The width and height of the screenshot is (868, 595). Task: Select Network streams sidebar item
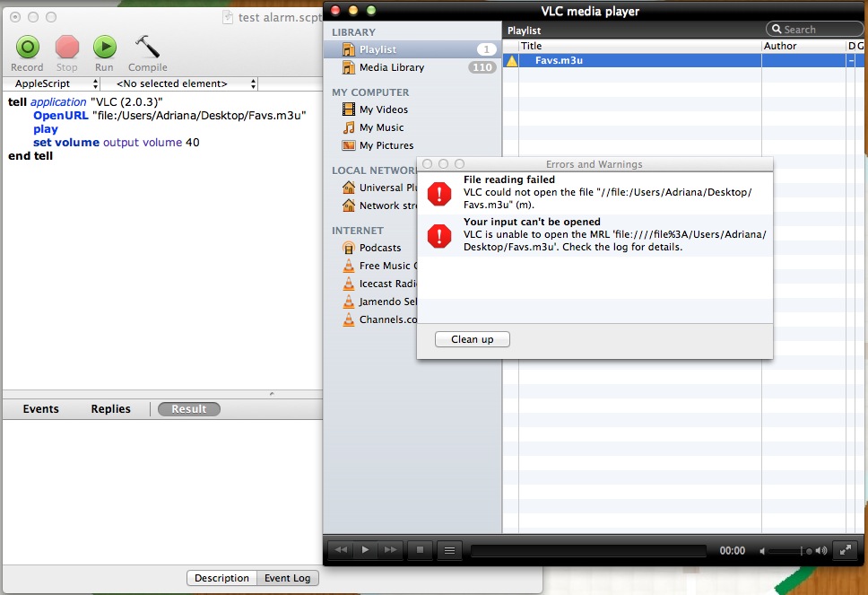coord(379,206)
